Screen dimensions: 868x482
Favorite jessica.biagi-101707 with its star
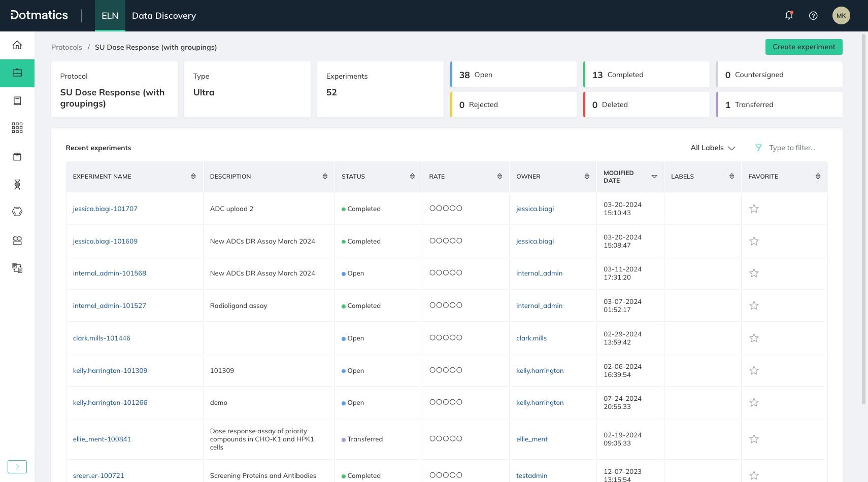pos(754,209)
